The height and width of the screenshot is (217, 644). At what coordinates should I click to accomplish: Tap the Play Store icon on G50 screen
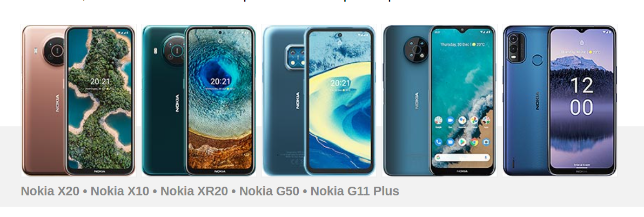pyautogui.click(x=462, y=142)
